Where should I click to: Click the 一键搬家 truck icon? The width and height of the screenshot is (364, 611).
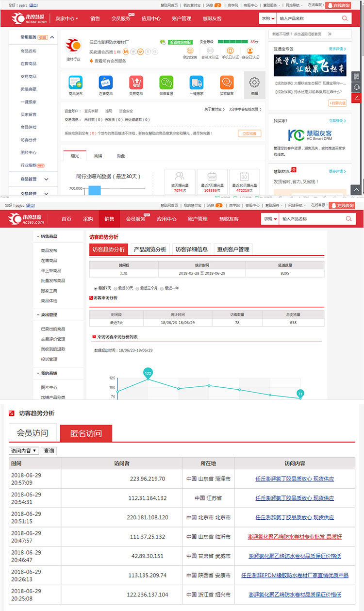pyautogui.click(x=196, y=83)
